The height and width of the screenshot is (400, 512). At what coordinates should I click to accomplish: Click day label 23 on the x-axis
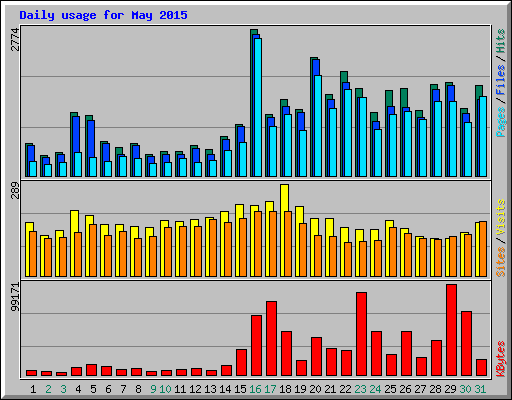(360, 389)
